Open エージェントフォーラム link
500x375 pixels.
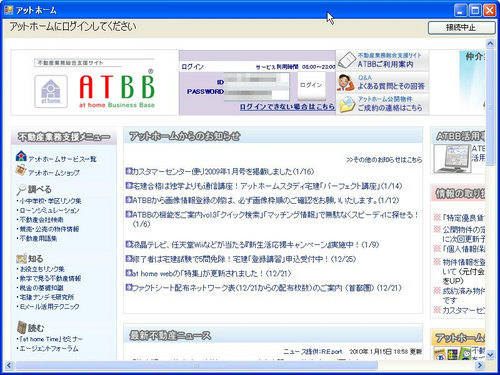point(49,348)
